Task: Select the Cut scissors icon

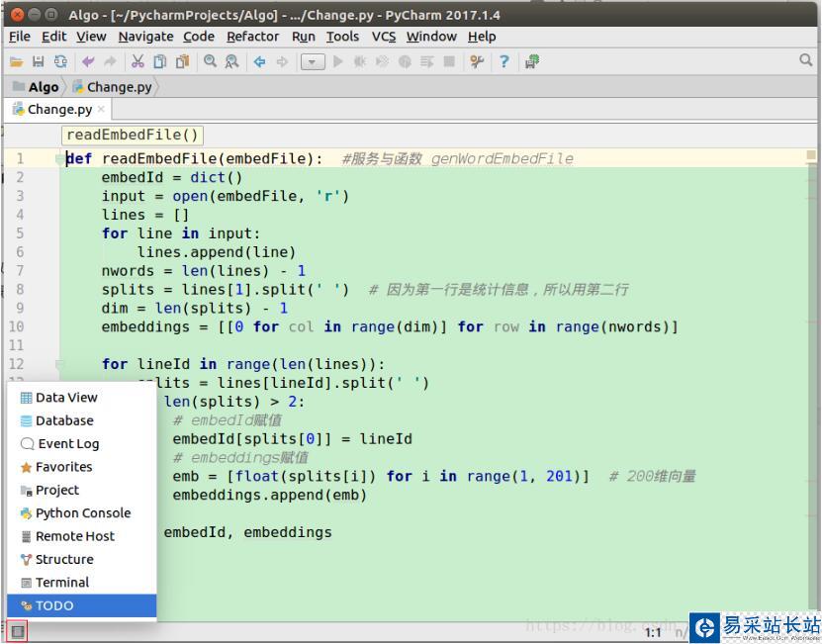Action: point(138,60)
